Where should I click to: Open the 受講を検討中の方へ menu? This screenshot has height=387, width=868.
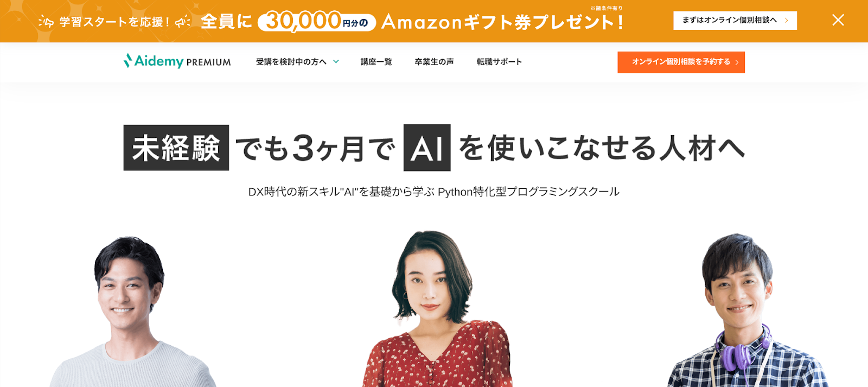[291, 62]
